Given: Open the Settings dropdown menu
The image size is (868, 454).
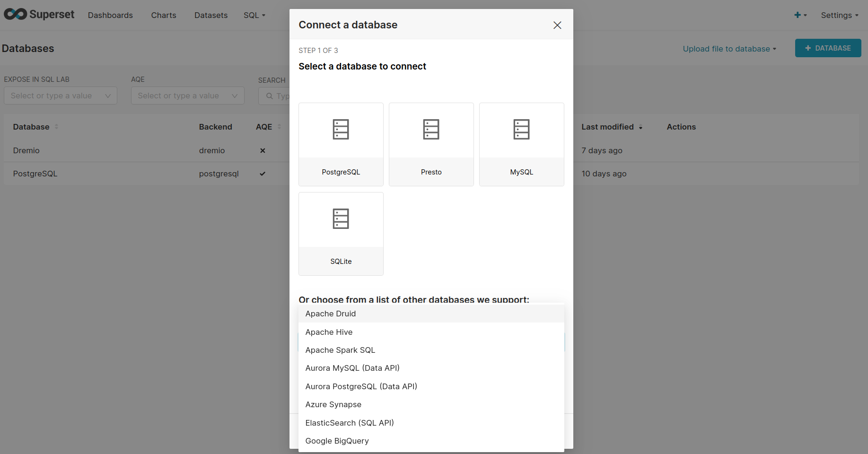Looking at the screenshot, I should 839,15.
